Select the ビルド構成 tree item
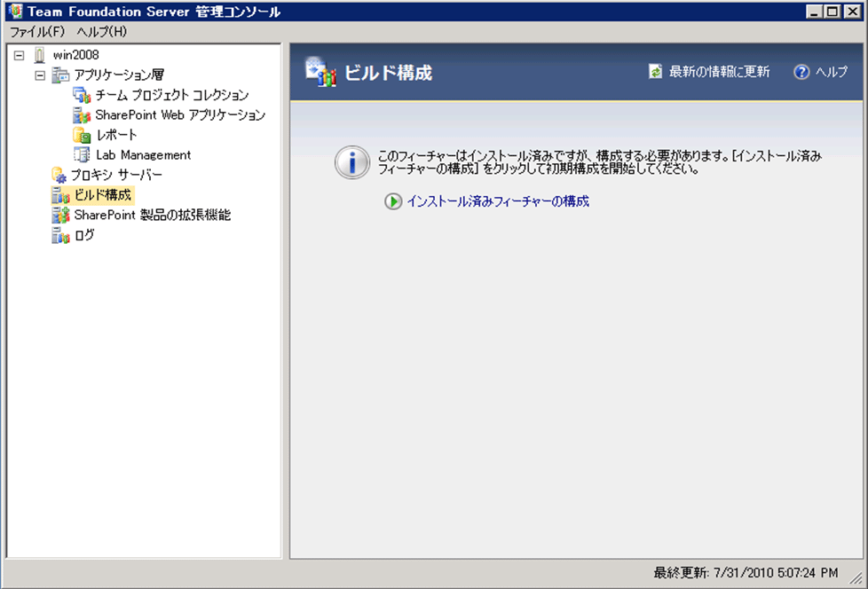868x589 pixels. [103, 195]
